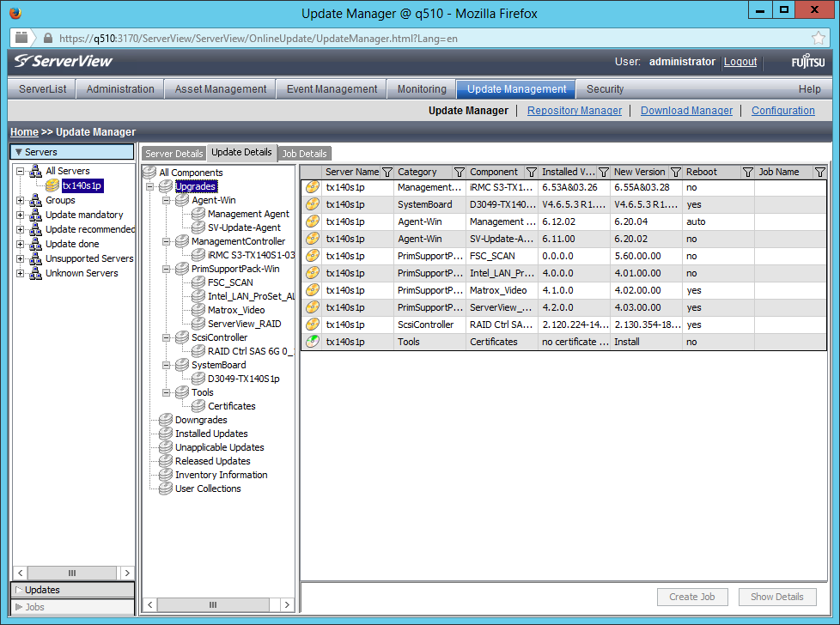Viewport: 840px width, 625px height.
Task: Collapse the Servers panel header
Action: tap(72, 152)
